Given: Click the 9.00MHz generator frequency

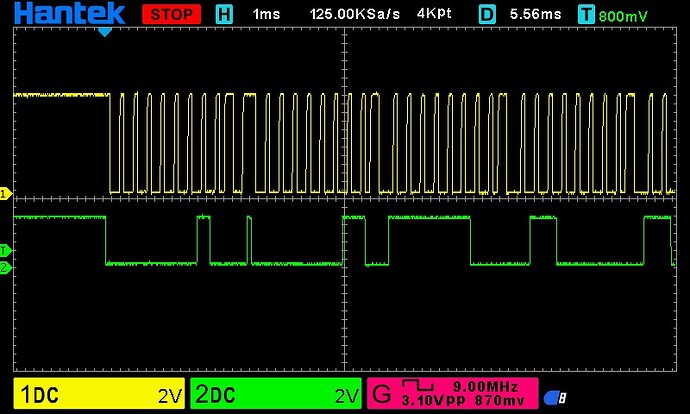Looking at the screenshot, I should (x=485, y=387).
